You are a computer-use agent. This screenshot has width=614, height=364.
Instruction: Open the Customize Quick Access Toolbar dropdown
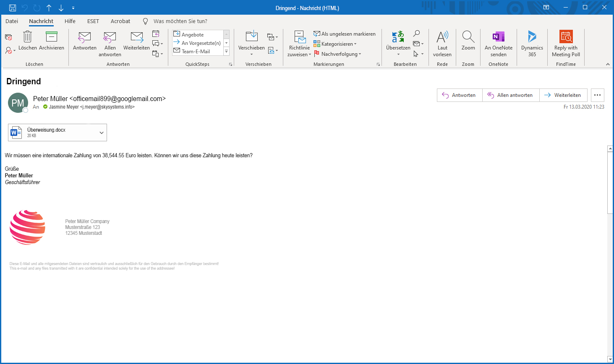tap(73, 8)
